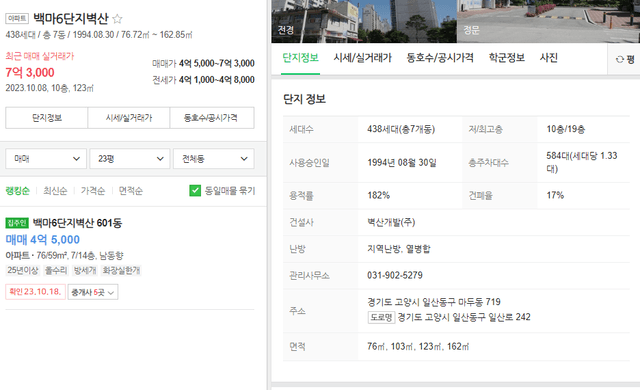Click the refresh icon next to 평
640x390 pixels.
(620, 60)
